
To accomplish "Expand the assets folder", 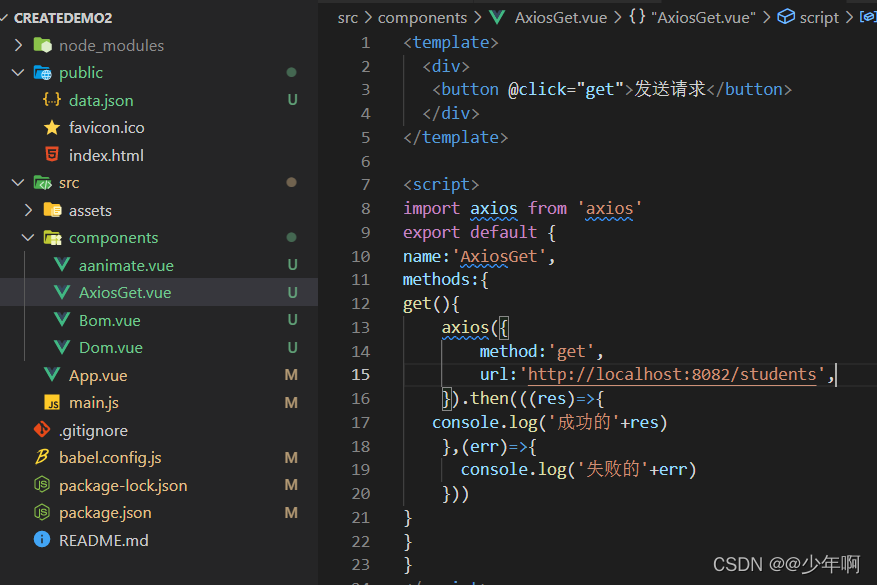I will (x=28, y=210).
